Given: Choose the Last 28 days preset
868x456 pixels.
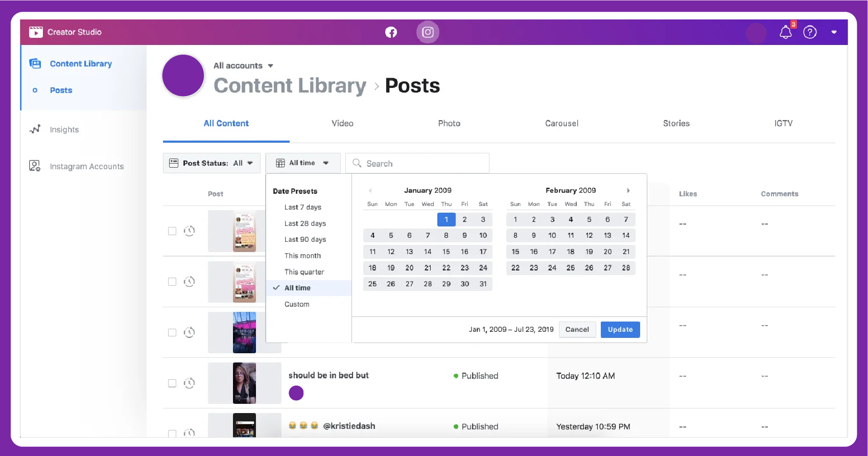Looking at the screenshot, I should tap(305, 223).
